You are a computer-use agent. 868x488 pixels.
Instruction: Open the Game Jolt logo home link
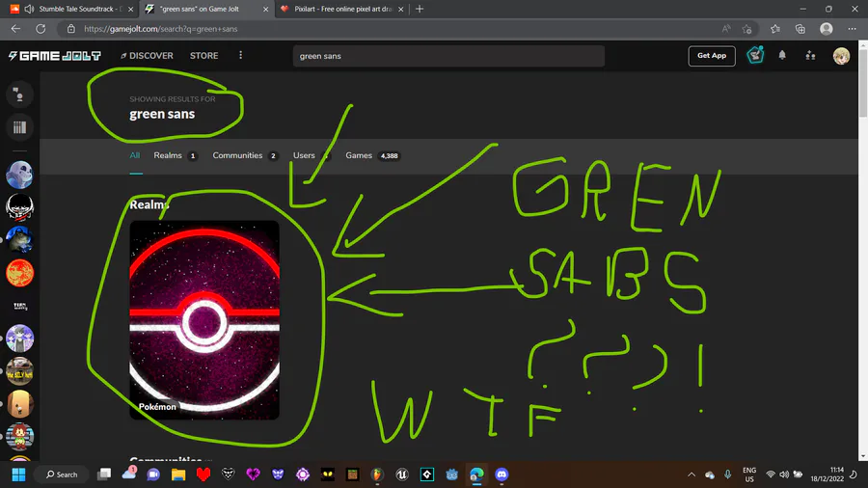[x=54, y=56]
